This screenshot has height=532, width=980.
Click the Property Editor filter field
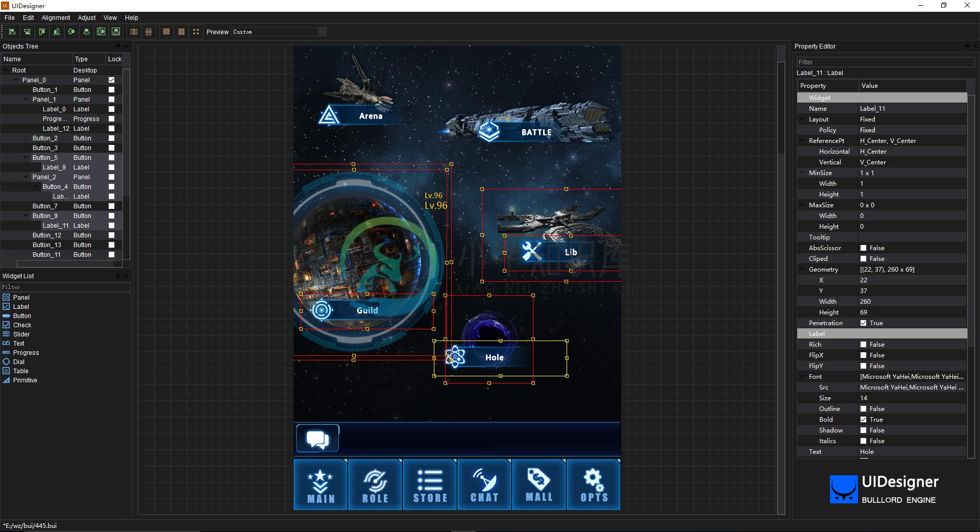[886, 62]
